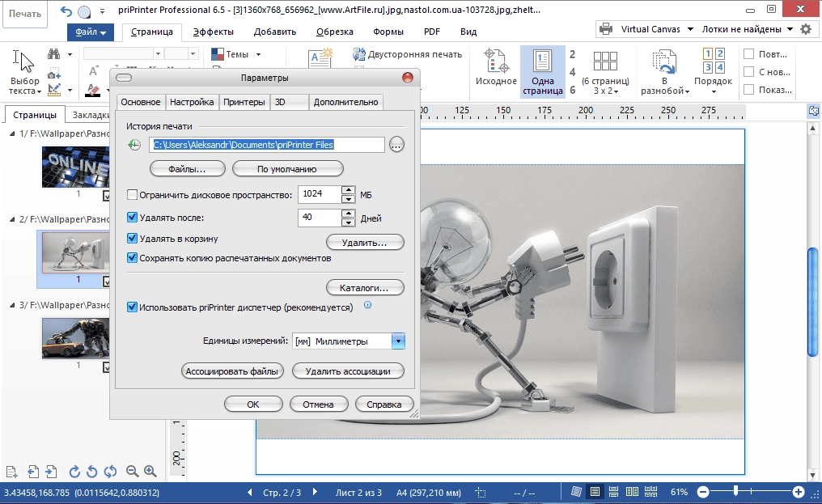822x504 pixels.
Task: Click OK in Параметры dialog
Action: click(x=253, y=404)
